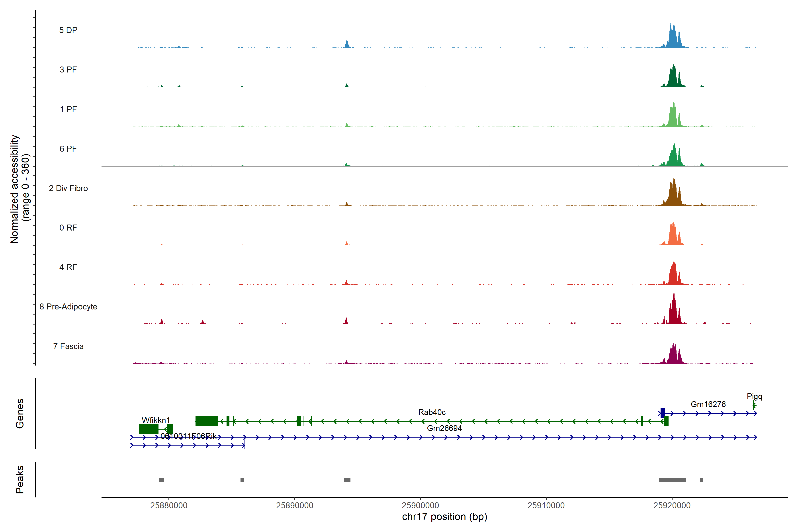Click the Wfikkn1 gene label
The width and height of the screenshot is (798, 532).
click(156, 420)
